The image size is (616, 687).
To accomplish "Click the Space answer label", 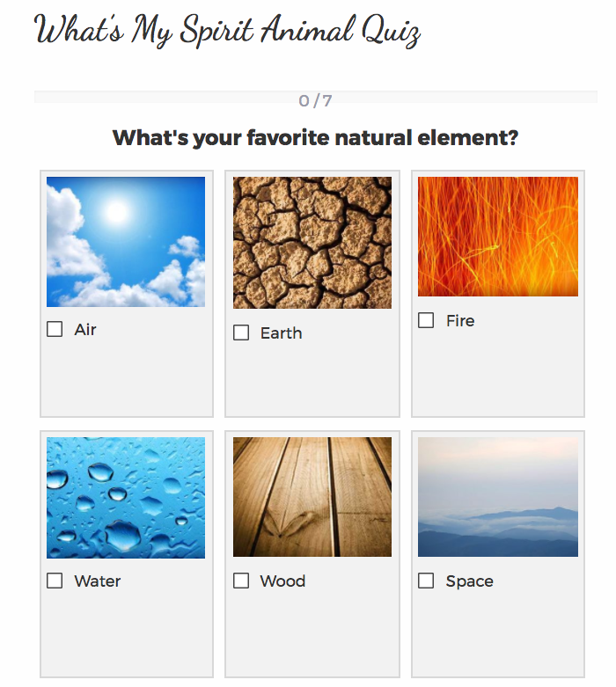I will click(x=469, y=581).
